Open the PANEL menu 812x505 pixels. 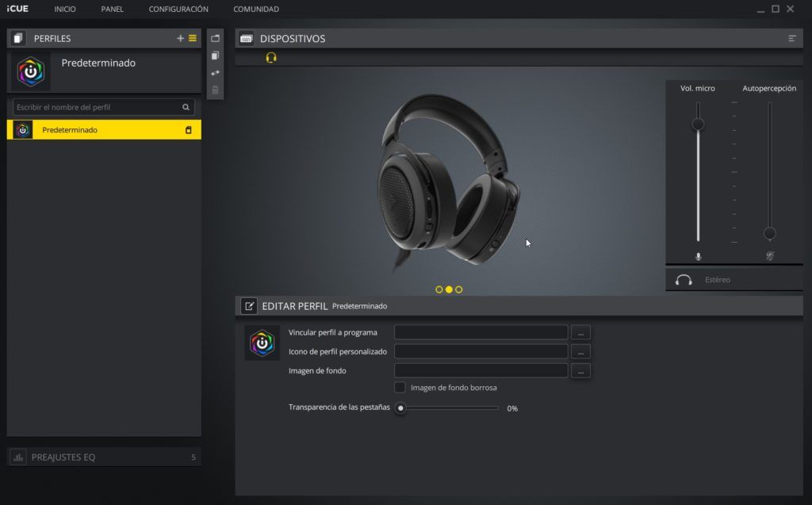coord(112,10)
